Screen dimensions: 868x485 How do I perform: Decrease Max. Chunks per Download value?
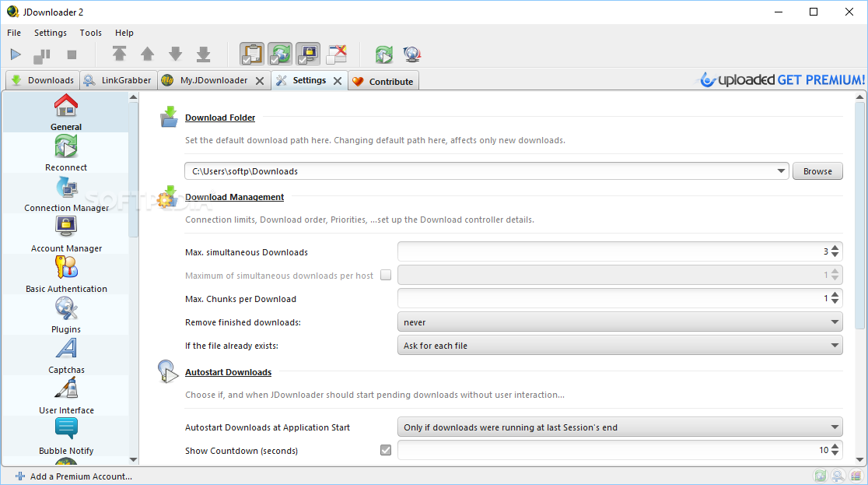click(835, 302)
